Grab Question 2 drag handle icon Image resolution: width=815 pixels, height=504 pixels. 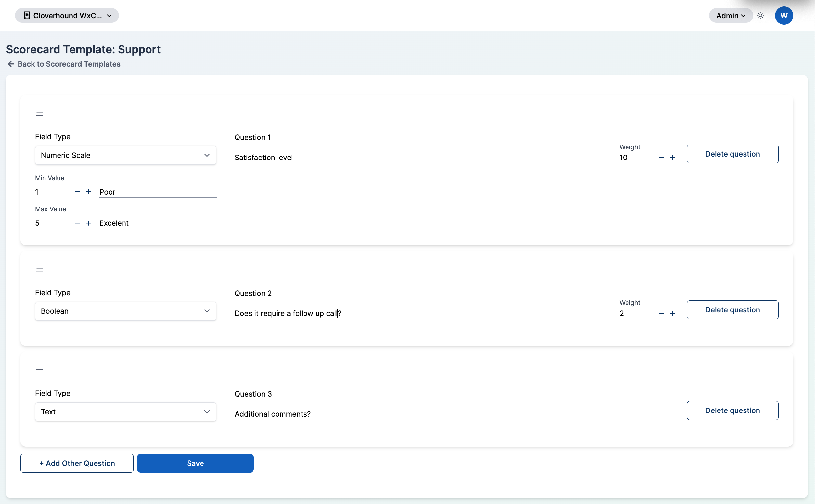point(40,270)
